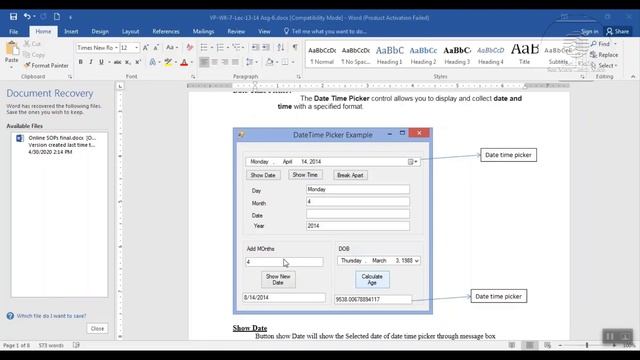The height and width of the screenshot is (360, 640).
Task: Toggle the Bullets list button
Action: pos(204,48)
